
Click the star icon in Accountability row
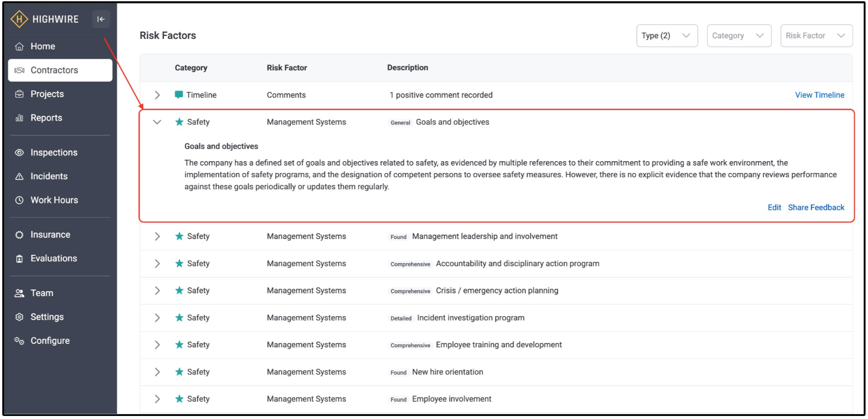(x=179, y=263)
